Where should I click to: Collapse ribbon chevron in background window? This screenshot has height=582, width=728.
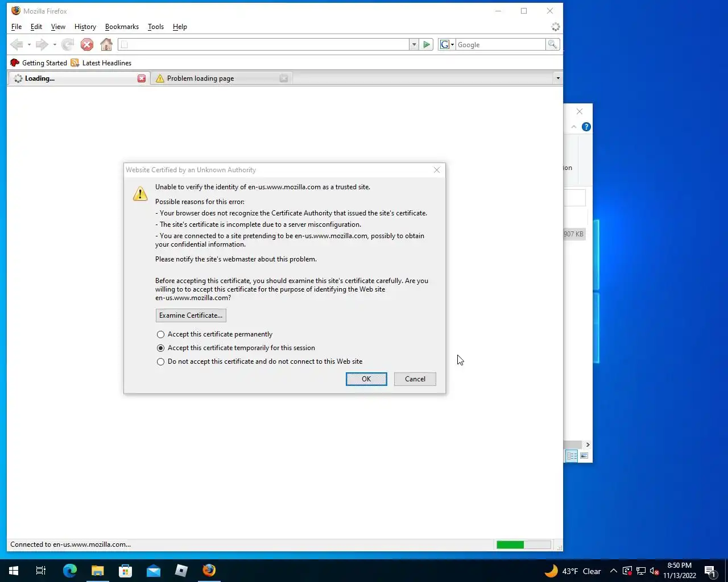point(574,127)
